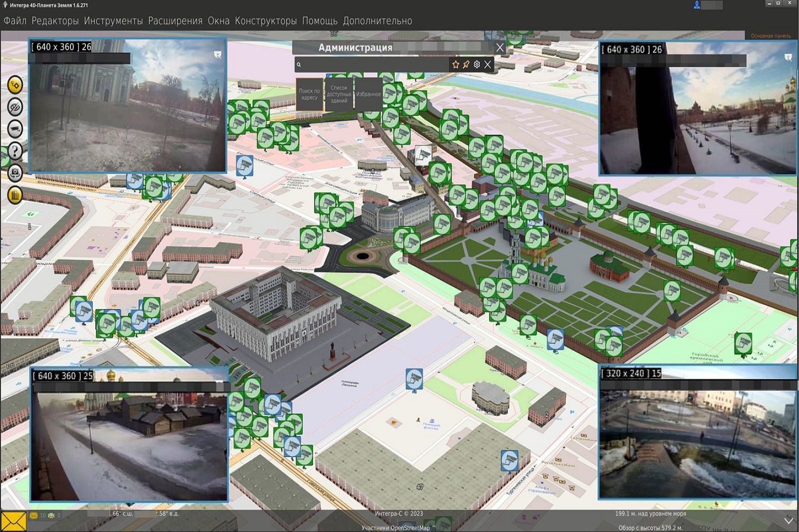Open the Конструкторы menu
This screenshot has width=799, height=532.
coord(266,21)
